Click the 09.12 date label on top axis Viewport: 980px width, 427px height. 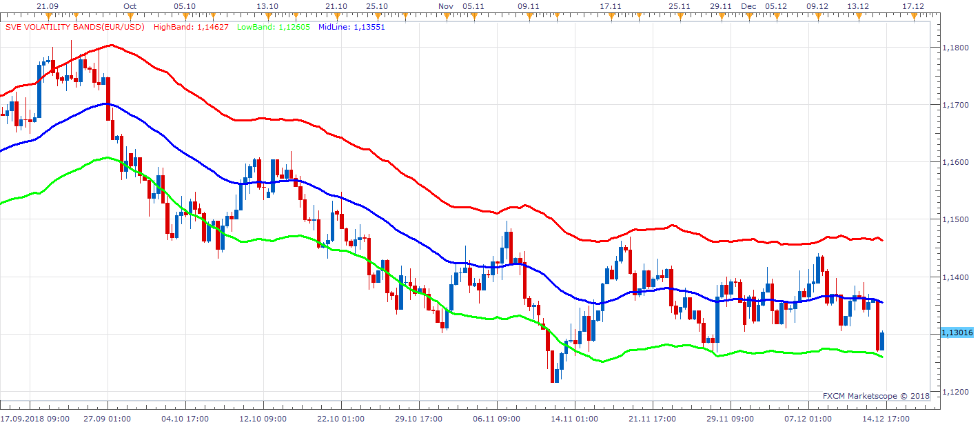click(x=817, y=6)
